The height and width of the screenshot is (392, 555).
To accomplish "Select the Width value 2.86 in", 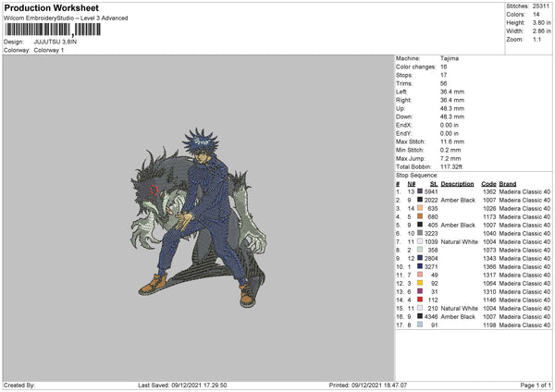I will coord(541,31).
